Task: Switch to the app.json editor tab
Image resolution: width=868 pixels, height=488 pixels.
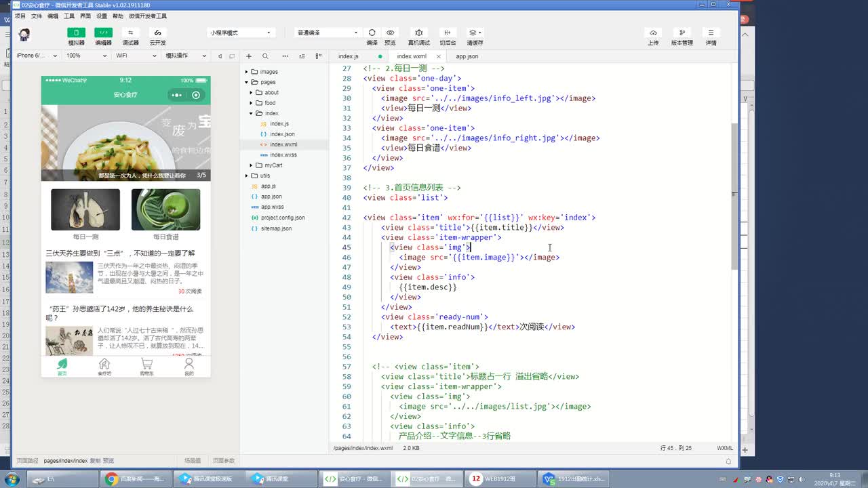Action: 467,56
